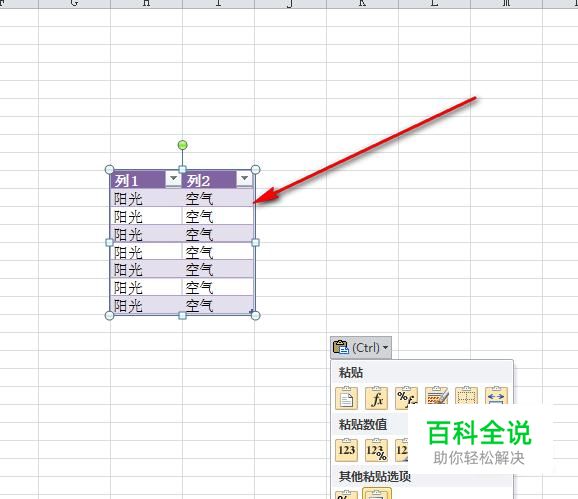Click the picture's top-left corner sizing handle

click(109, 170)
